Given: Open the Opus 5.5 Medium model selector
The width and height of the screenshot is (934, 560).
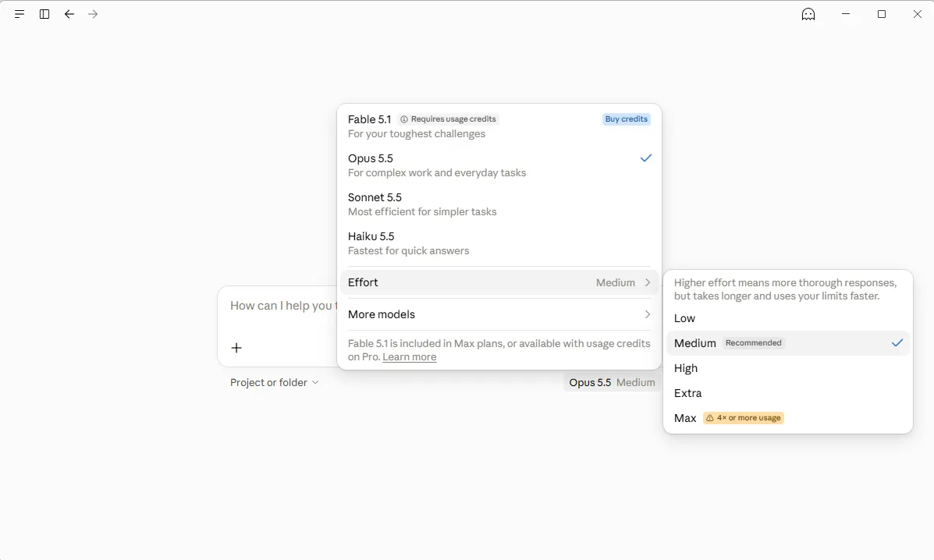Looking at the screenshot, I should tap(612, 383).
